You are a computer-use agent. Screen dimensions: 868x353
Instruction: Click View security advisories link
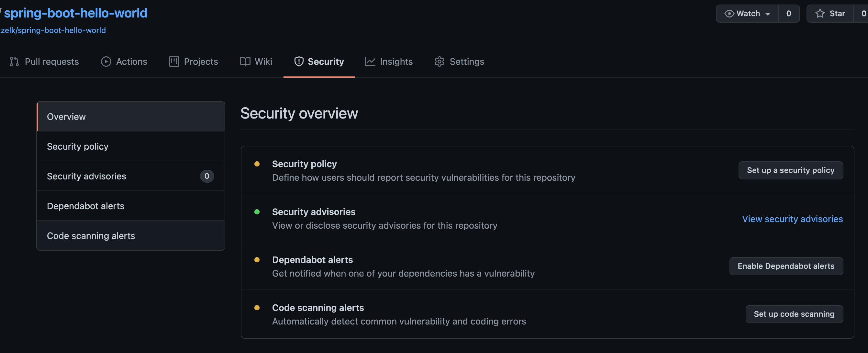pos(792,218)
